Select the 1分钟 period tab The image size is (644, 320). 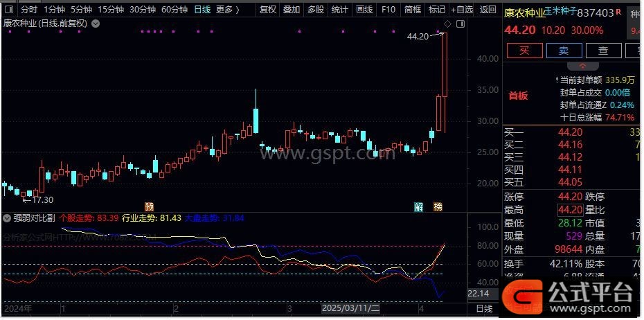[x=54, y=10]
